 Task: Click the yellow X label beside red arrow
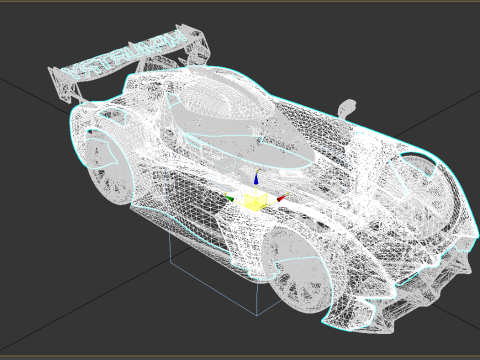[x=287, y=193]
